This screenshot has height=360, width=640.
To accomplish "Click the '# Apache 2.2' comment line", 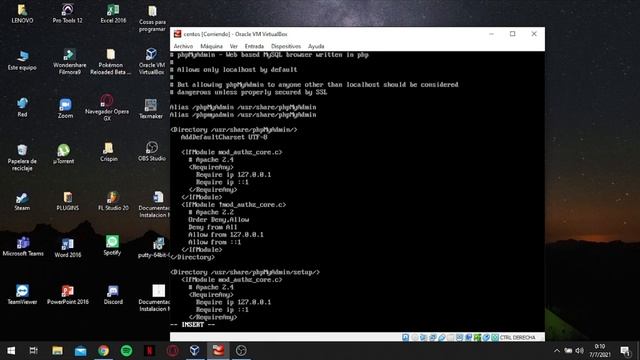I will pyautogui.click(x=211, y=212).
